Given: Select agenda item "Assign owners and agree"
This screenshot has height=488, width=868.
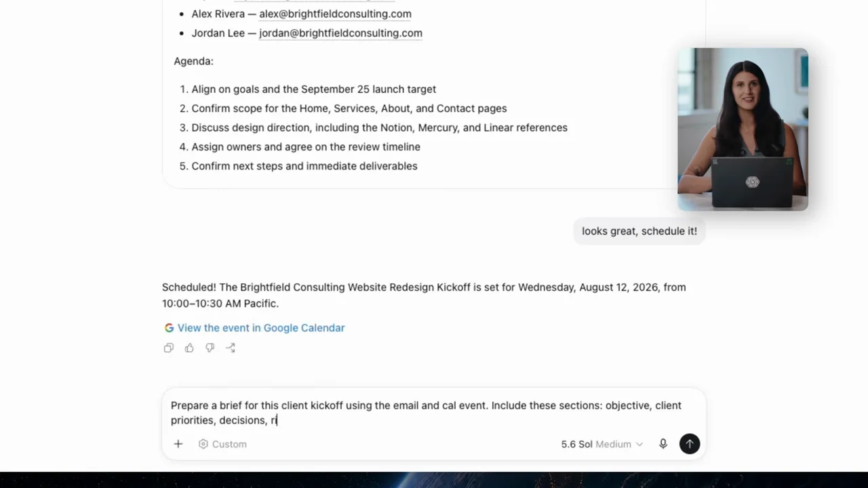Looking at the screenshot, I should pos(306,146).
